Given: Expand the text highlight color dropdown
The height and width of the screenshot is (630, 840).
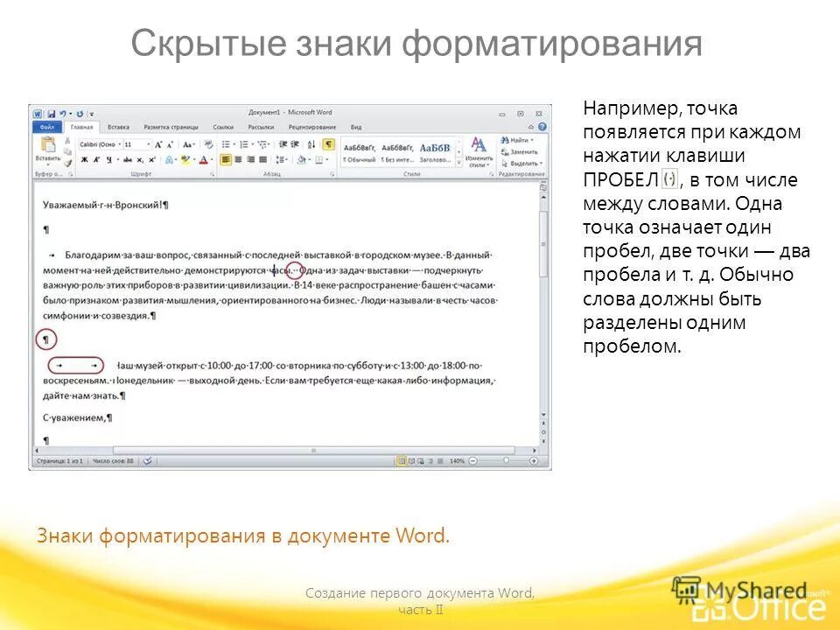Looking at the screenshot, I should click(193, 160).
